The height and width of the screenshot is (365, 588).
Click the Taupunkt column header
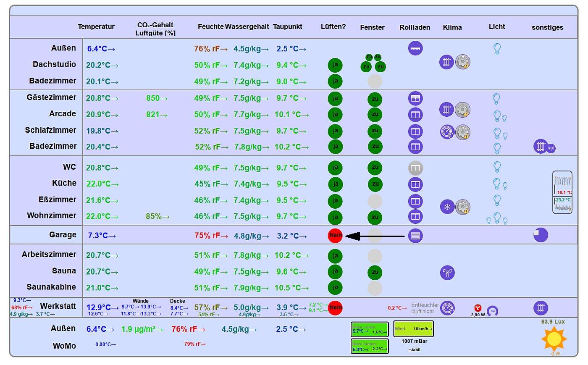(x=287, y=26)
